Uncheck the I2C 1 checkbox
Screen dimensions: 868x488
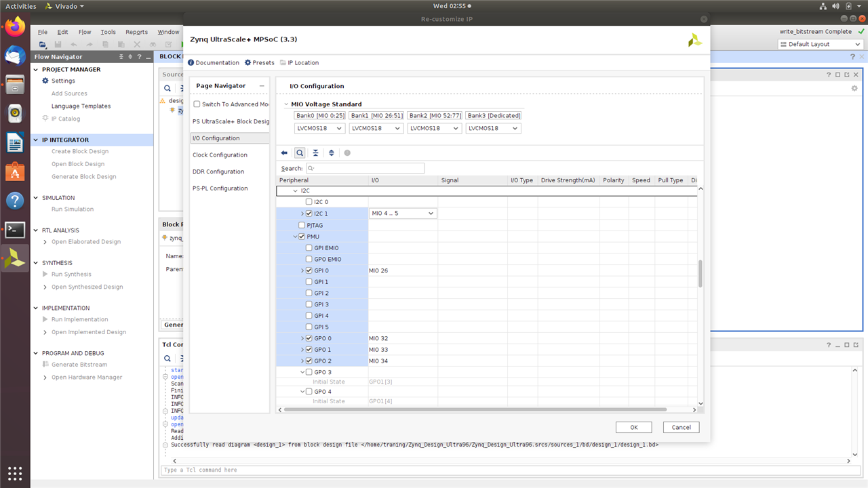[x=309, y=213]
